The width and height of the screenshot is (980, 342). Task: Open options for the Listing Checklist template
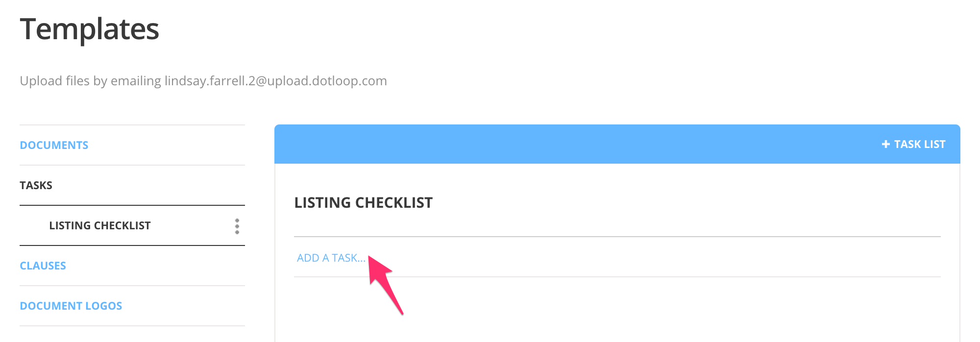click(237, 226)
